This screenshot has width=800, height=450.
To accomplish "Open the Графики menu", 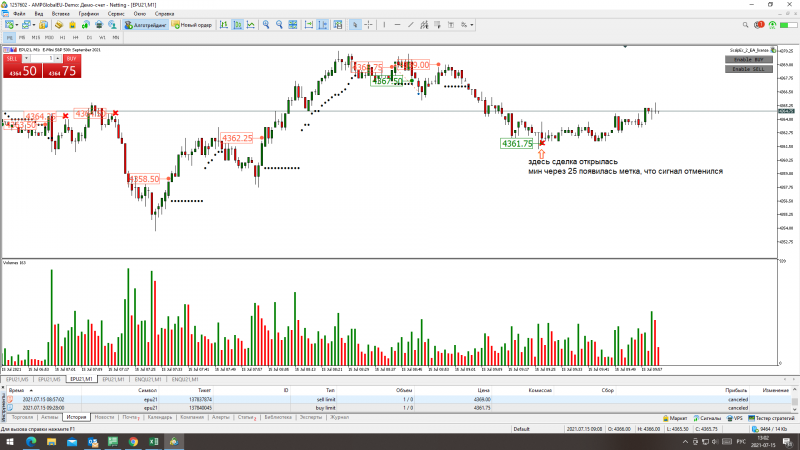I will 89,14.
